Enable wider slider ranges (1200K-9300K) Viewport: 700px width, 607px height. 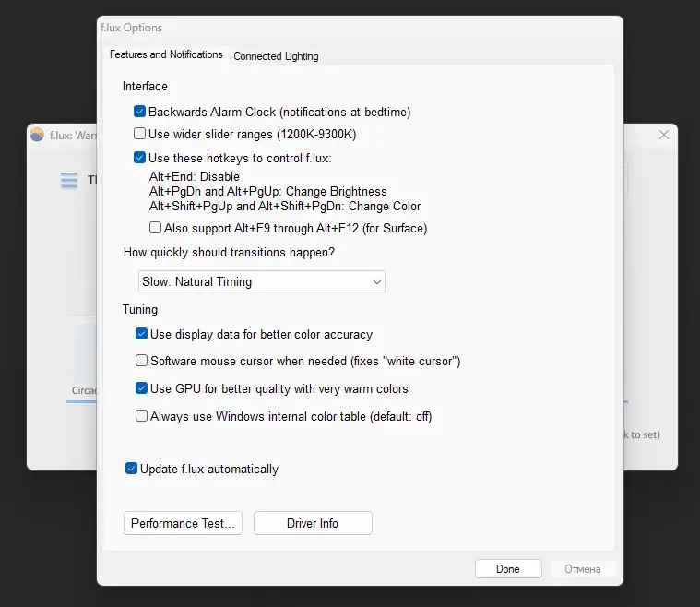pyautogui.click(x=140, y=134)
